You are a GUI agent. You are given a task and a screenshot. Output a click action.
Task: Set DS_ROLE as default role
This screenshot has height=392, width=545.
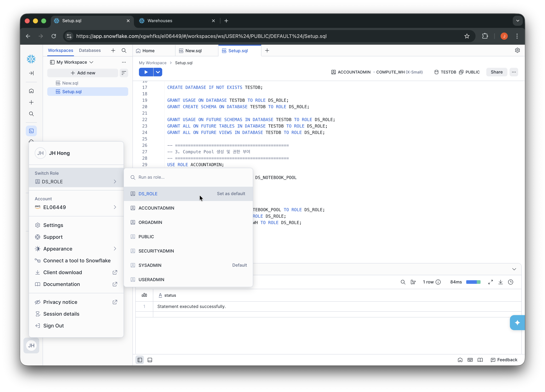pyautogui.click(x=231, y=193)
